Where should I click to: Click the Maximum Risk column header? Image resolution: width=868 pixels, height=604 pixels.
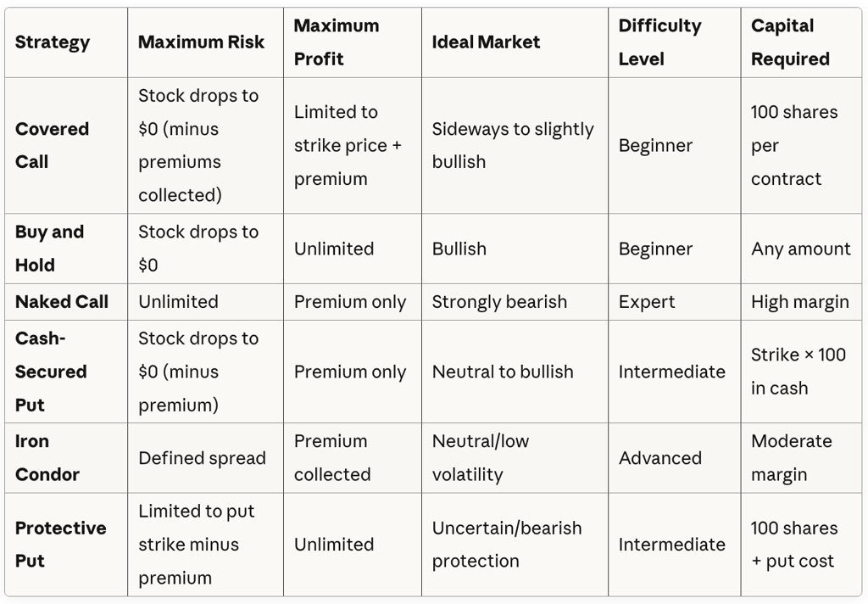point(201,42)
